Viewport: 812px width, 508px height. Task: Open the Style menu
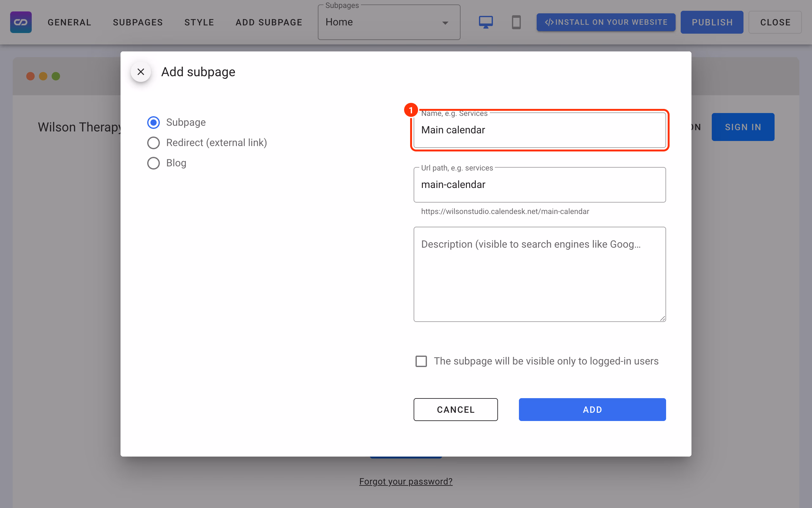click(x=199, y=22)
